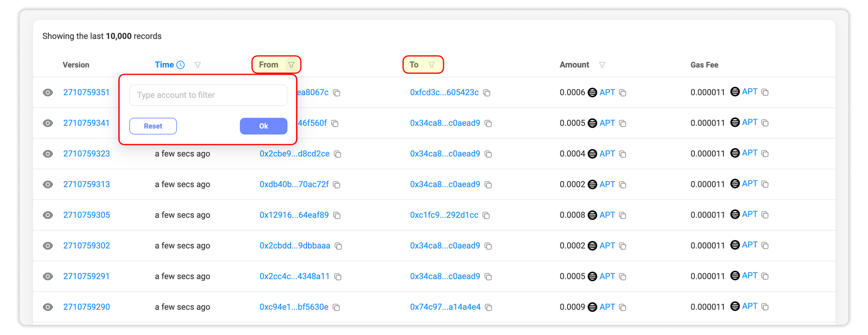Click the clock icon next to Time
This screenshot has width=868, height=335.
tap(181, 65)
